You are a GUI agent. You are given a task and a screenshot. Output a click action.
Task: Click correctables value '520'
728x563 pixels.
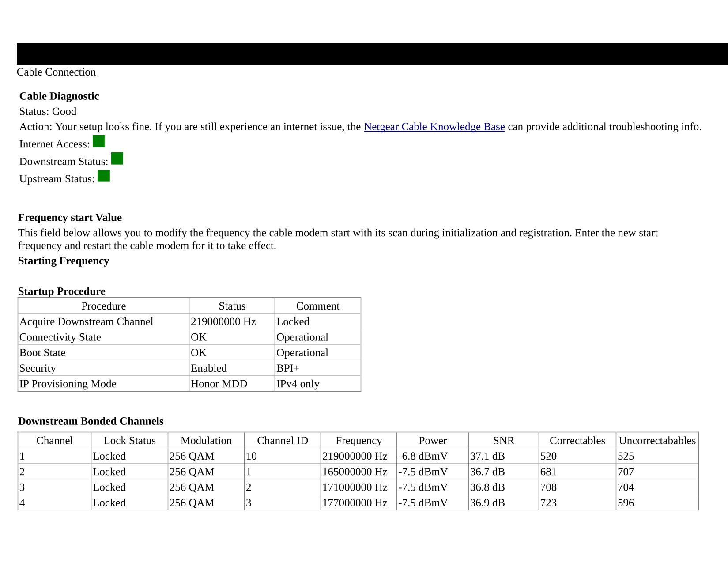[x=577, y=456]
